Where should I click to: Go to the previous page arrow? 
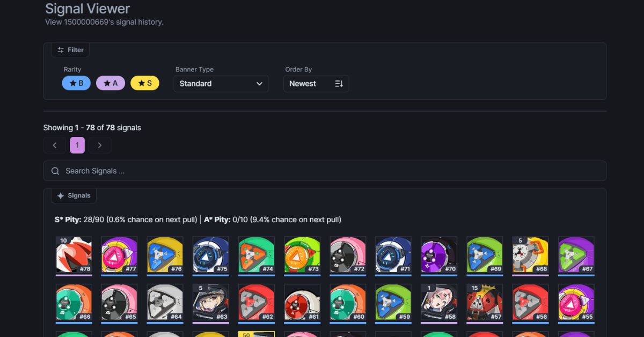55,145
